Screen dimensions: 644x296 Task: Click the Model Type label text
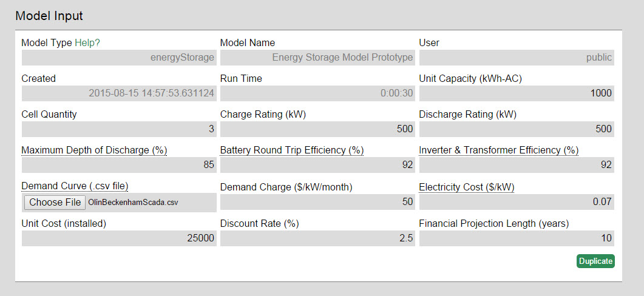point(47,42)
